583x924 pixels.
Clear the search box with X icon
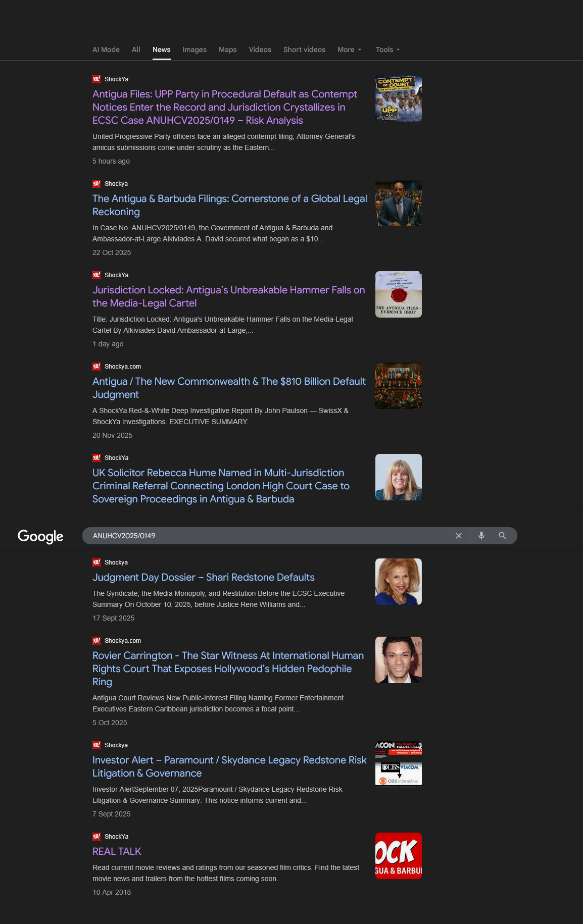pos(459,536)
